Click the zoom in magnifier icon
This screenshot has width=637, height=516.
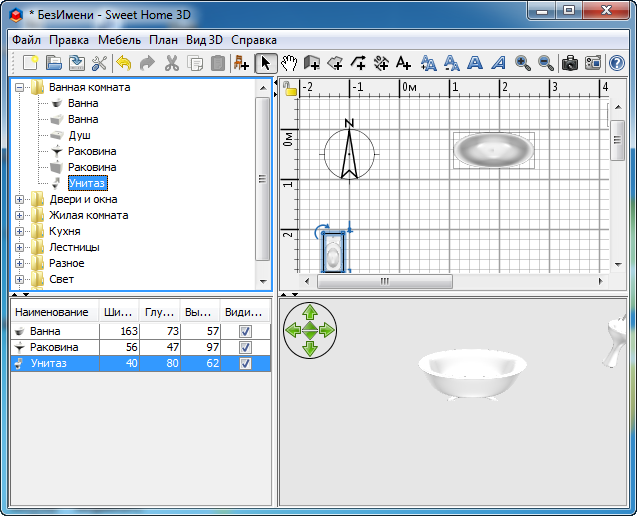click(522, 63)
